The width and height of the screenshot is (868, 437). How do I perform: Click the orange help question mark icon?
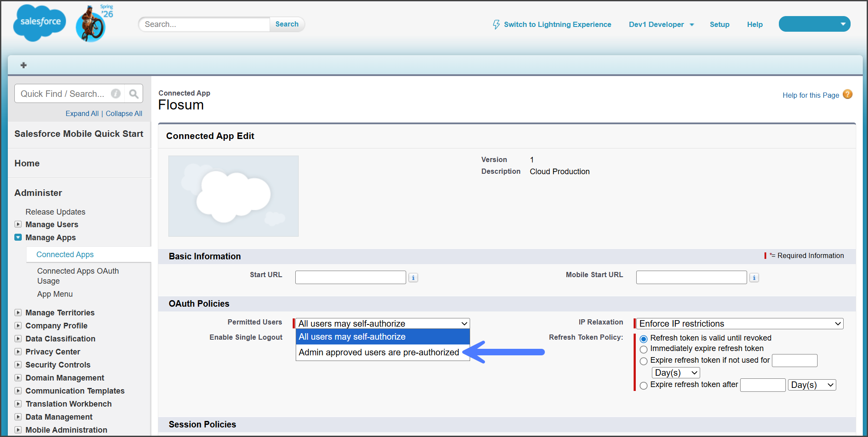coord(847,94)
